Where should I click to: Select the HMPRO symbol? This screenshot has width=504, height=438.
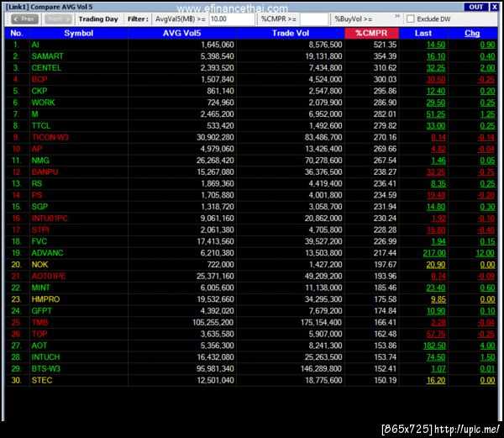click(45, 299)
